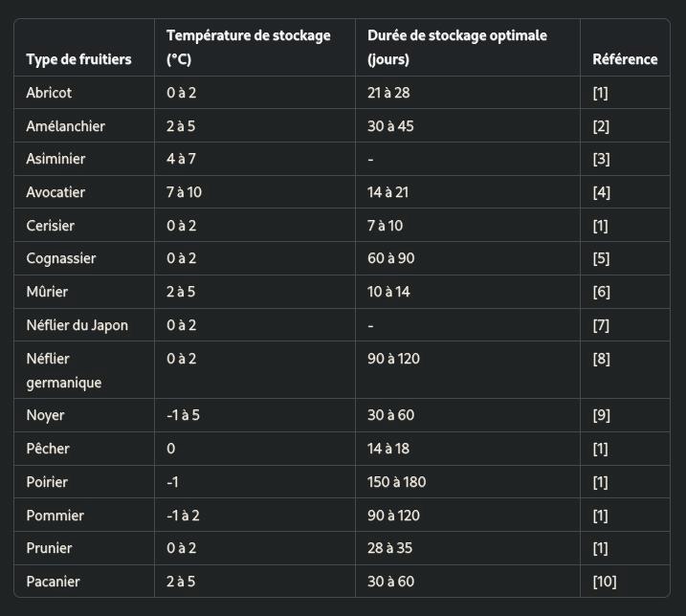
Task: Select the Cerisier cell in the first column
Action: tap(50, 226)
